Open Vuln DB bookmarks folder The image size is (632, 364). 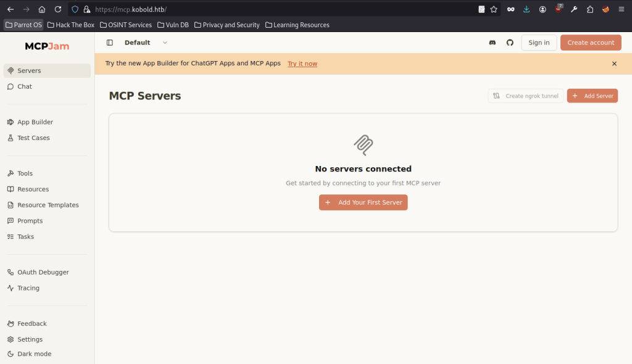(x=173, y=25)
